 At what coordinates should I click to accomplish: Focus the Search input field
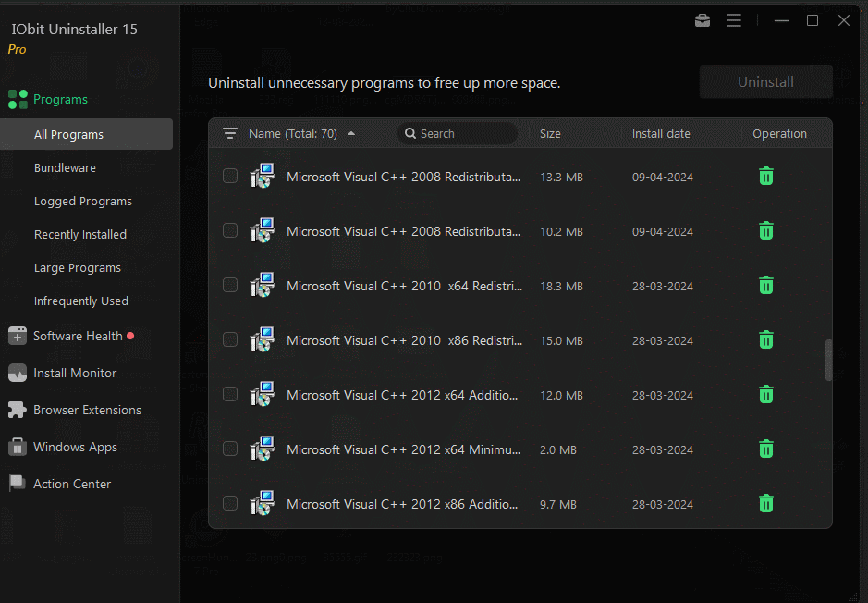tap(458, 133)
